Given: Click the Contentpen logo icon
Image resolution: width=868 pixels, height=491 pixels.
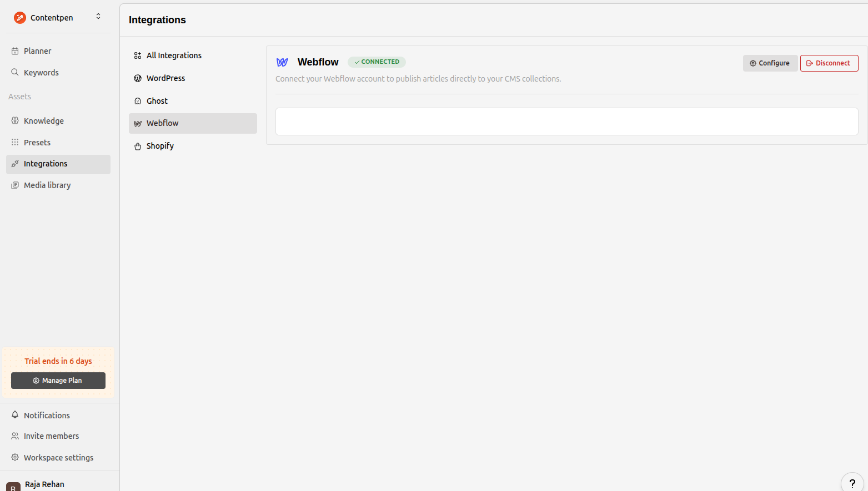Looking at the screenshot, I should [20, 18].
